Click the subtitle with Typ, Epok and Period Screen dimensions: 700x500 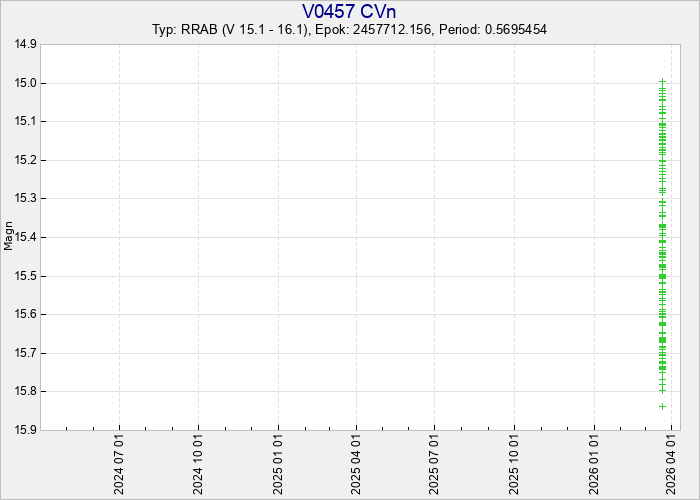tap(349, 30)
